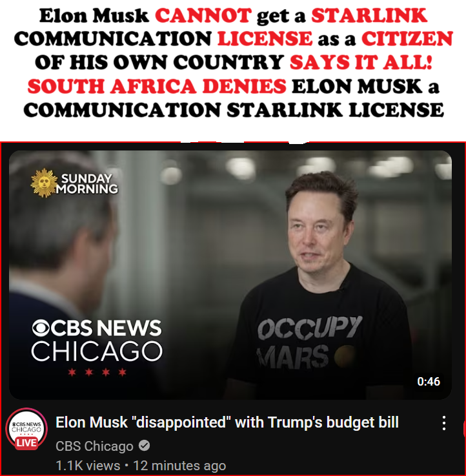
Task: Click the "12 minutes ago" timestamp
Action: coord(179,466)
